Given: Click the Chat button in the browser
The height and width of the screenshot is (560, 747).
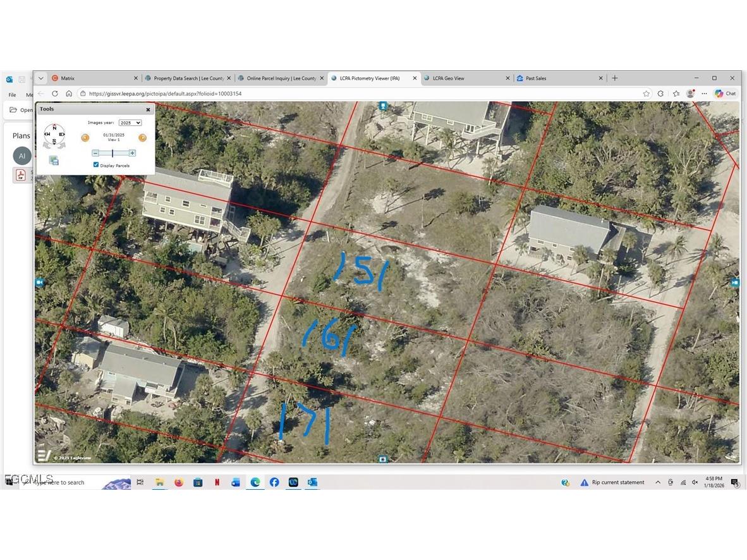Looking at the screenshot, I should (726, 93).
